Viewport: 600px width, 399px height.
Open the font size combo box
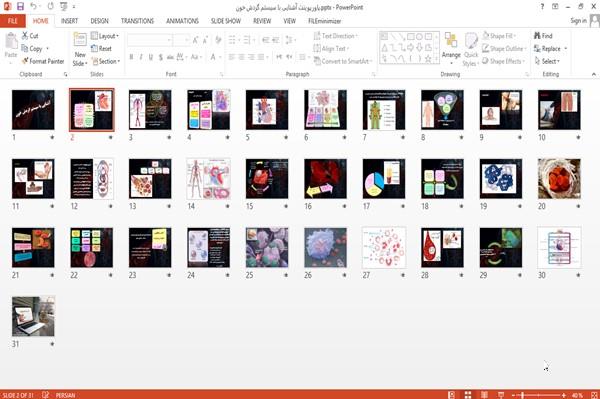pos(181,40)
